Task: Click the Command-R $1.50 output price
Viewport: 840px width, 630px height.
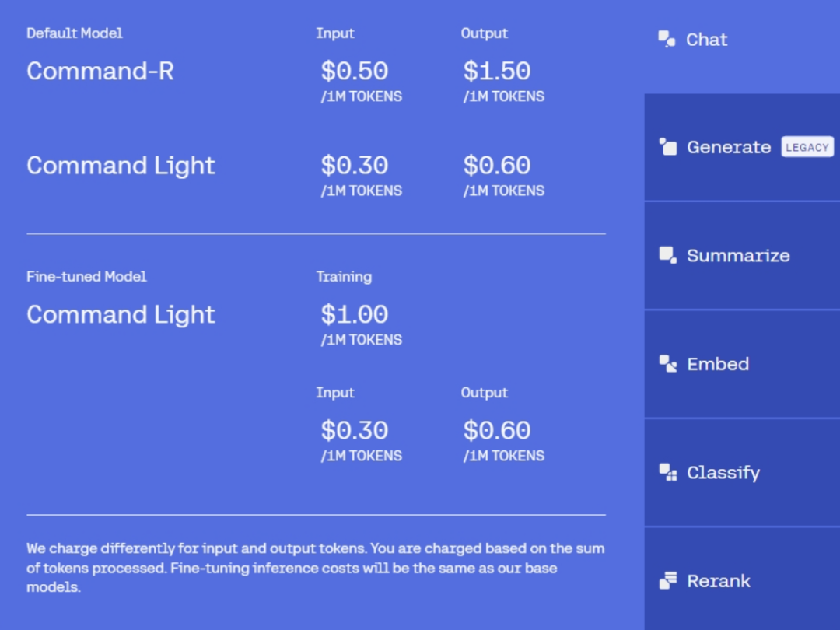Action: (x=496, y=71)
